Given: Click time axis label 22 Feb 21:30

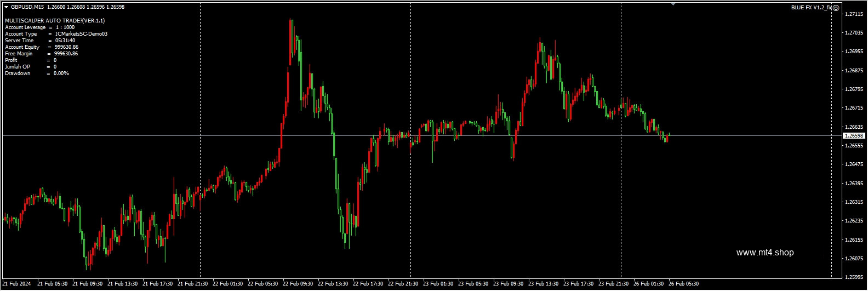Looking at the screenshot, I should (403, 284).
